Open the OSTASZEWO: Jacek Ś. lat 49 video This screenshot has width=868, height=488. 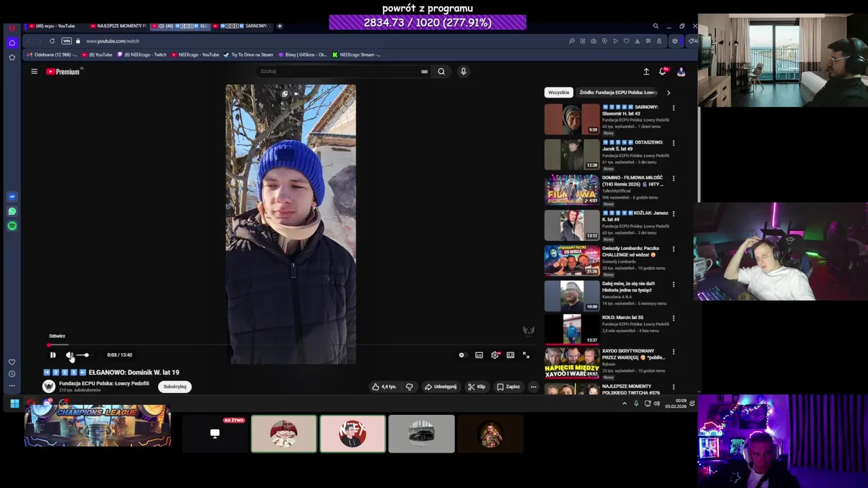point(572,155)
